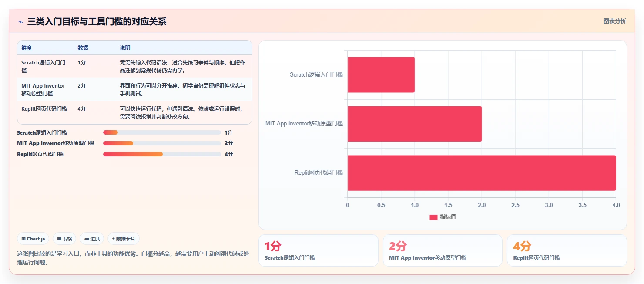Click Replit网页代码门槛 label beside progress bar

[40, 154]
